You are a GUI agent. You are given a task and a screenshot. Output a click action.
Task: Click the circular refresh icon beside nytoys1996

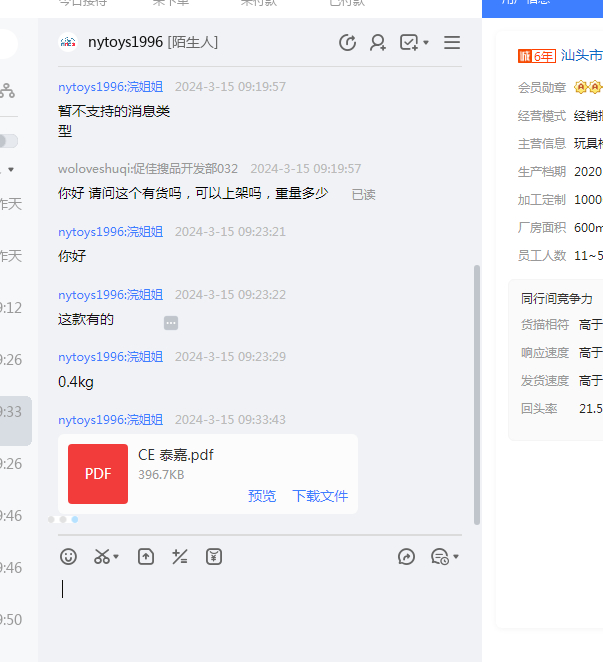click(x=347, y=43)
